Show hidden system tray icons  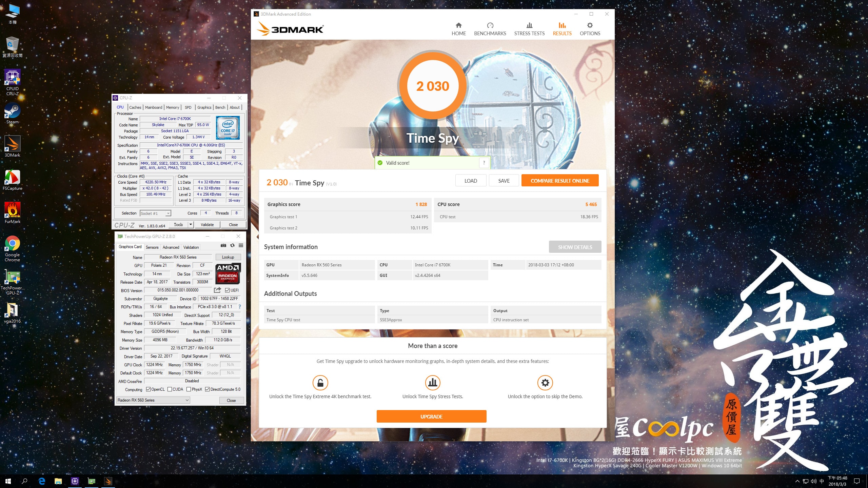(797, 481)
